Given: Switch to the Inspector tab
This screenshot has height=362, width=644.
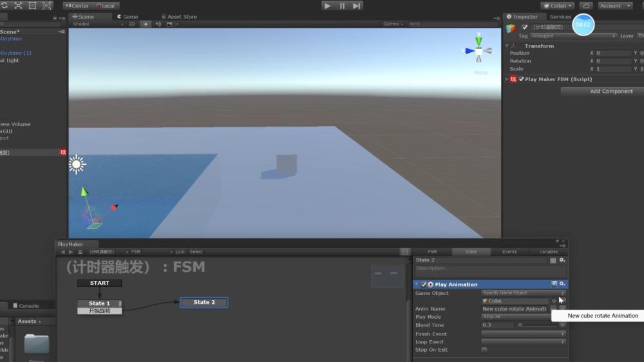Looking at the screenshot, I should [x=522, y=17].
